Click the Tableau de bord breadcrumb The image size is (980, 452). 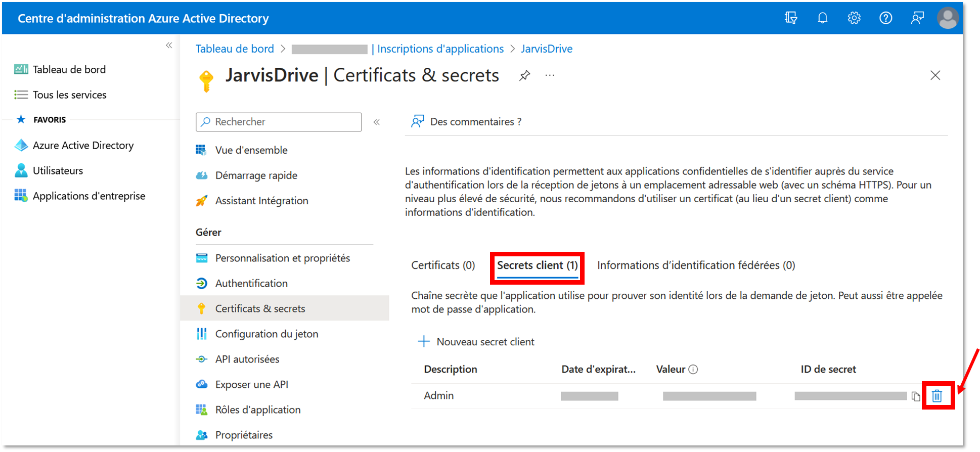tap(235, 49)
